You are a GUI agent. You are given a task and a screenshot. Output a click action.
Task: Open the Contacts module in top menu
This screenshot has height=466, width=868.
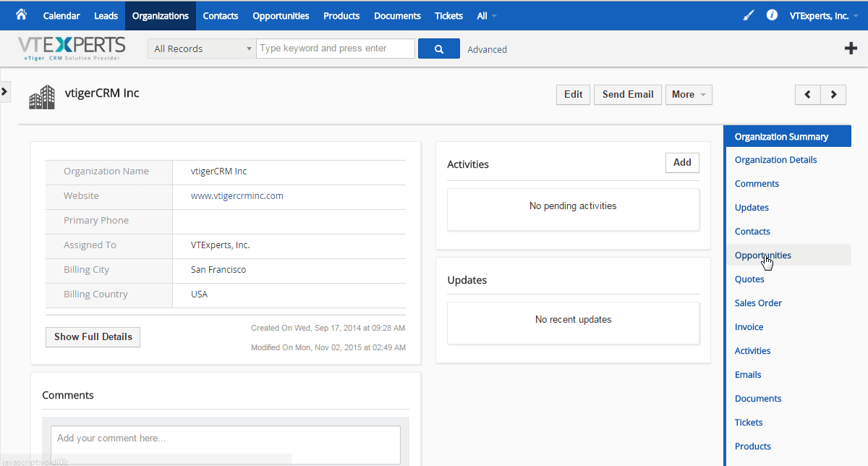(x=221, y=15)
